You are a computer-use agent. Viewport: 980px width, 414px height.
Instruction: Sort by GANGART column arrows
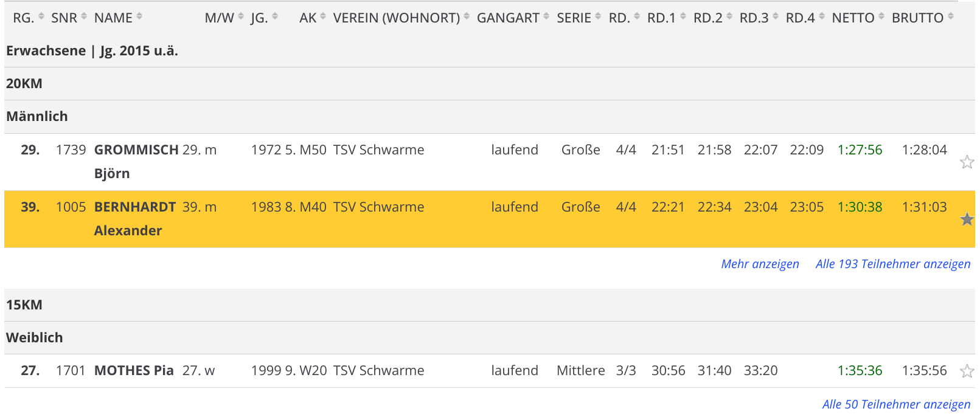point(546,17)
